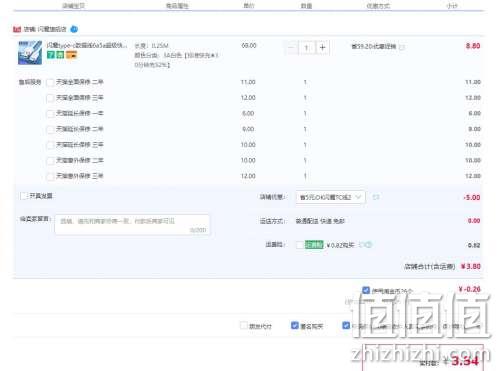Click the seller message text field
Image resolution: width=500 pixels, height=371 pixels.
pyautogui.click(x=132, y=225)
